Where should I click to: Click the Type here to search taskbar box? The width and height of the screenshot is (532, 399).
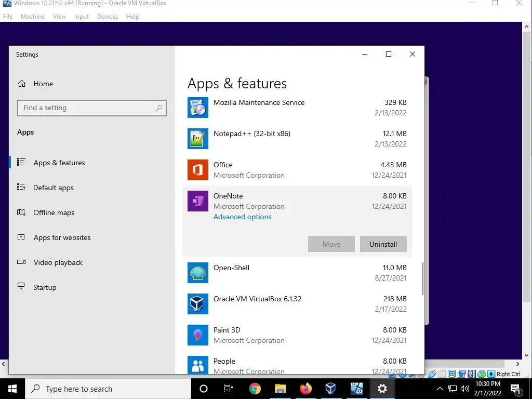[x=108, y=389]
